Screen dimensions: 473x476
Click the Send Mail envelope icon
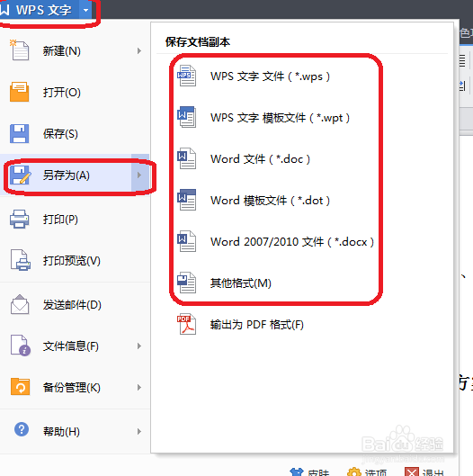click(20, 304)
